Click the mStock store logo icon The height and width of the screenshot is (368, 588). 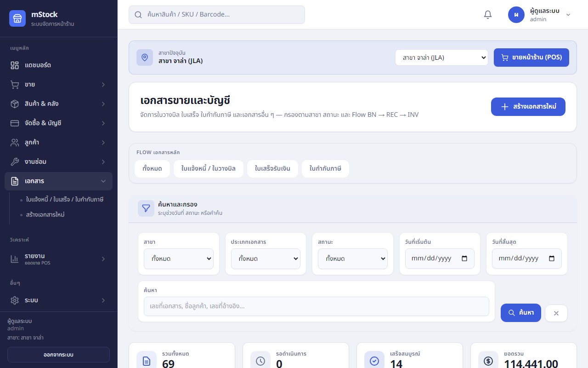pos(17,18)
